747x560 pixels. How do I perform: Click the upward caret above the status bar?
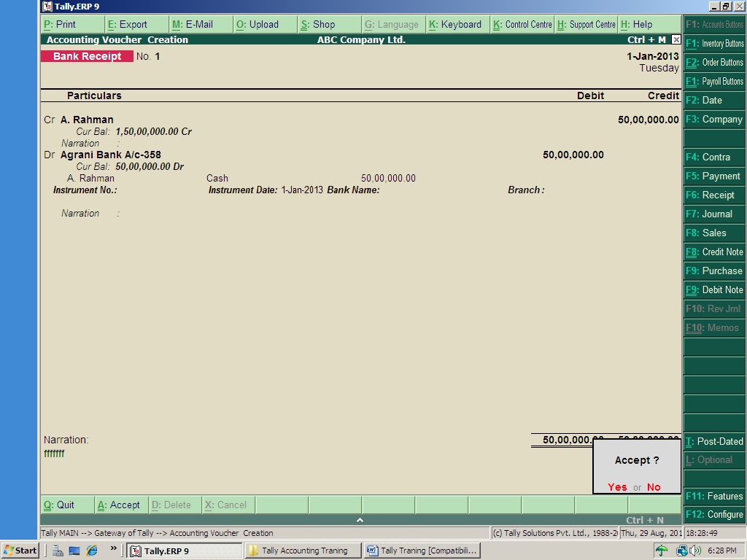360,520
